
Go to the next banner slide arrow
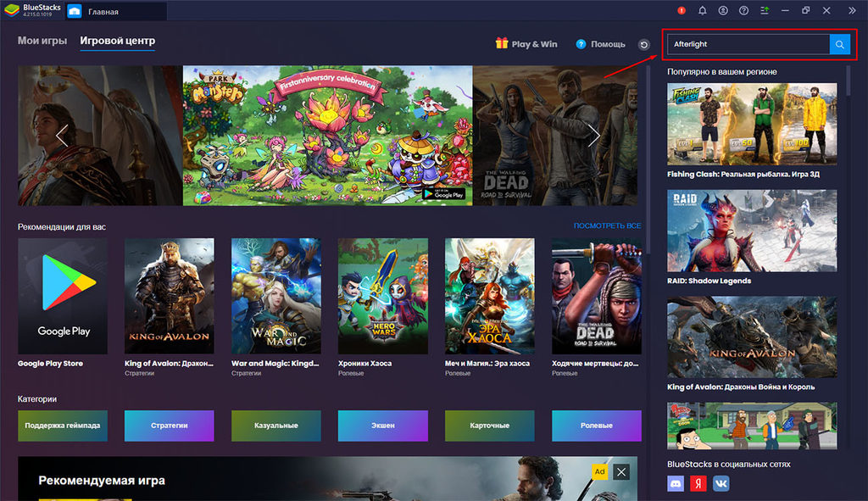click(593, 136)
